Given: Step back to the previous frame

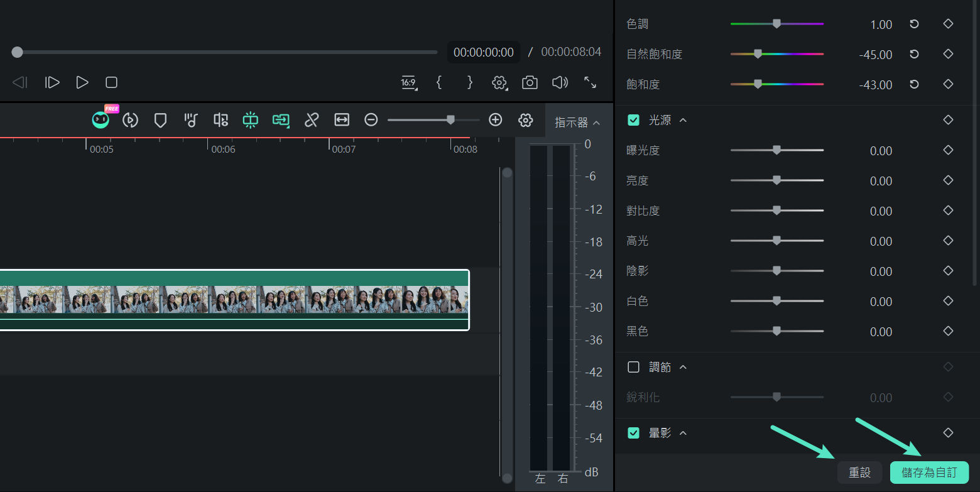Looking at the screenshot, I should [20, 82].
